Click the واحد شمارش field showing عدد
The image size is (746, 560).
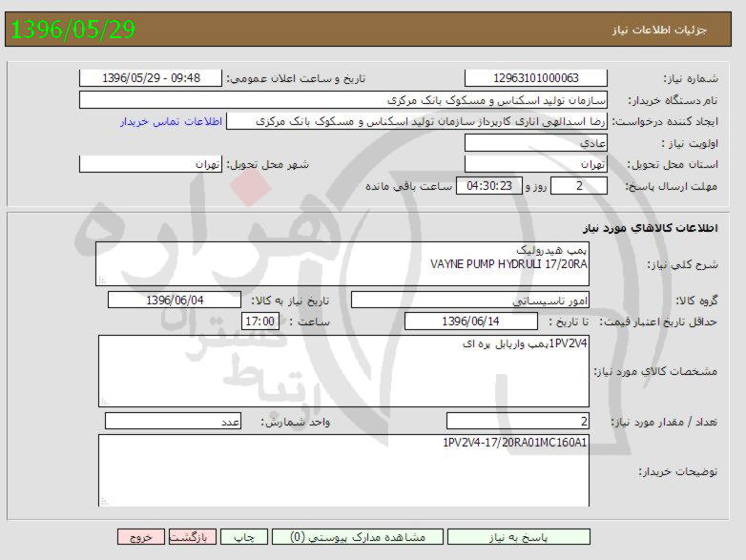point(173,421)
